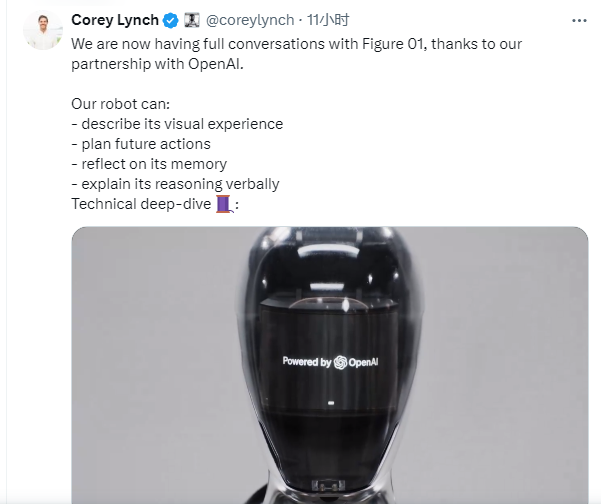Open the three-dot more options menu
Viewport: 601px width, 504px height.
[x=579, y=21]
